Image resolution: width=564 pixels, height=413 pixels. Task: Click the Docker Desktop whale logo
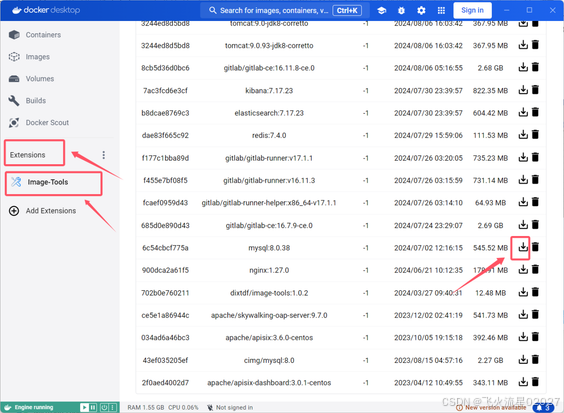[17, 10]
